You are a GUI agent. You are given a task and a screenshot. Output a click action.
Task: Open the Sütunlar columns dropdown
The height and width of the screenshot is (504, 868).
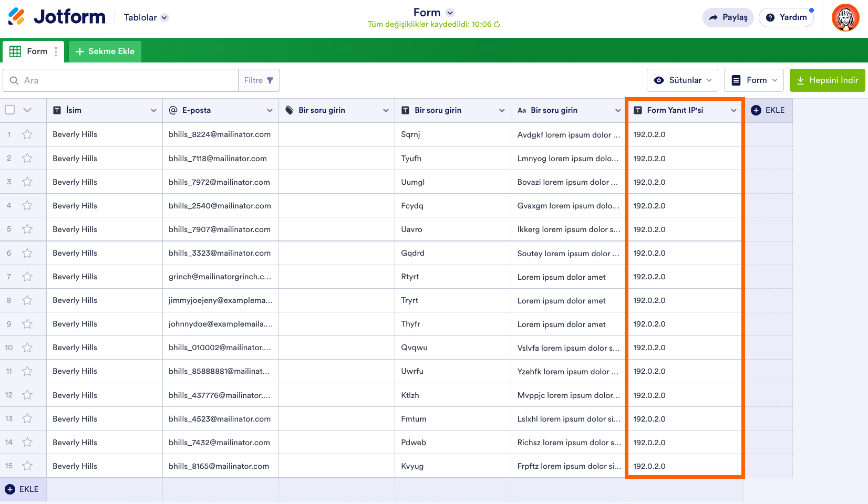(x=683, y=80)
